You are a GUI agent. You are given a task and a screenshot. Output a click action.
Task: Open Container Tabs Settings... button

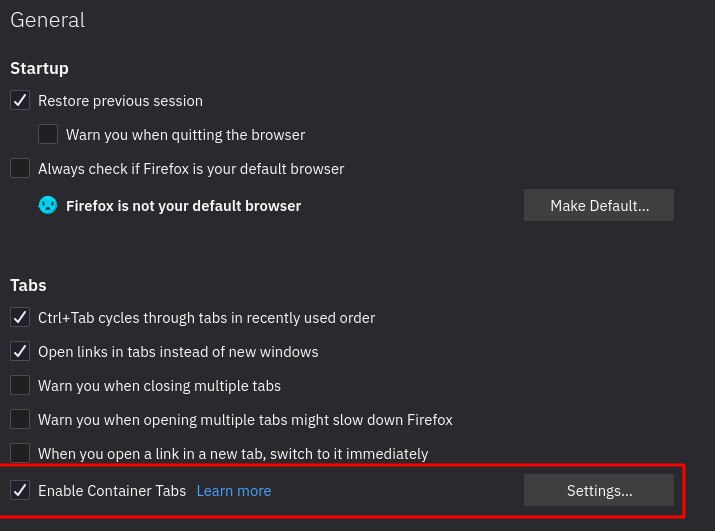pyautogui.click(x=599, y=490)
